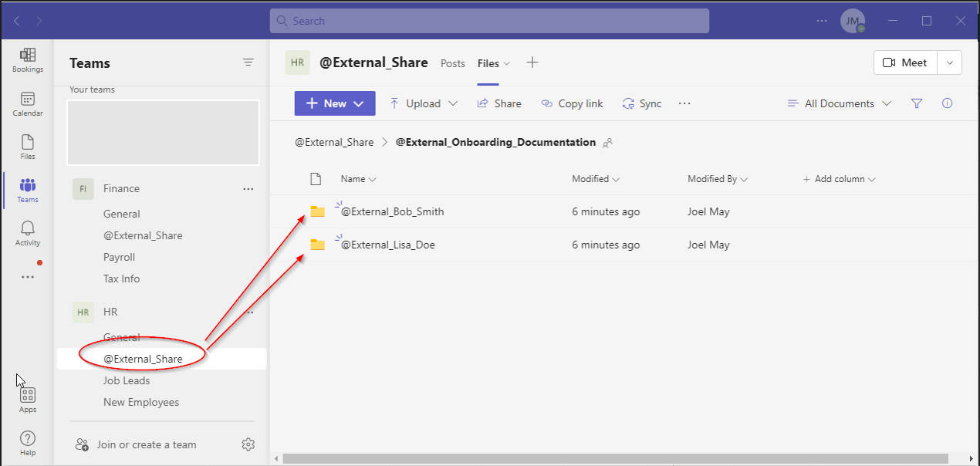Click Join or create a team
The image size is (980, 466).
147,444
